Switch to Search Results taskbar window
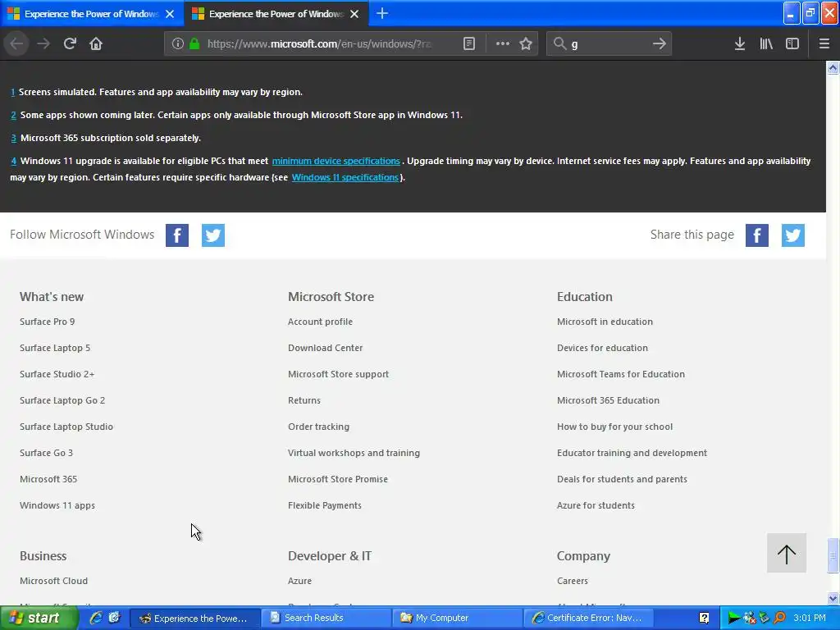840x630 pixels. 326,618
